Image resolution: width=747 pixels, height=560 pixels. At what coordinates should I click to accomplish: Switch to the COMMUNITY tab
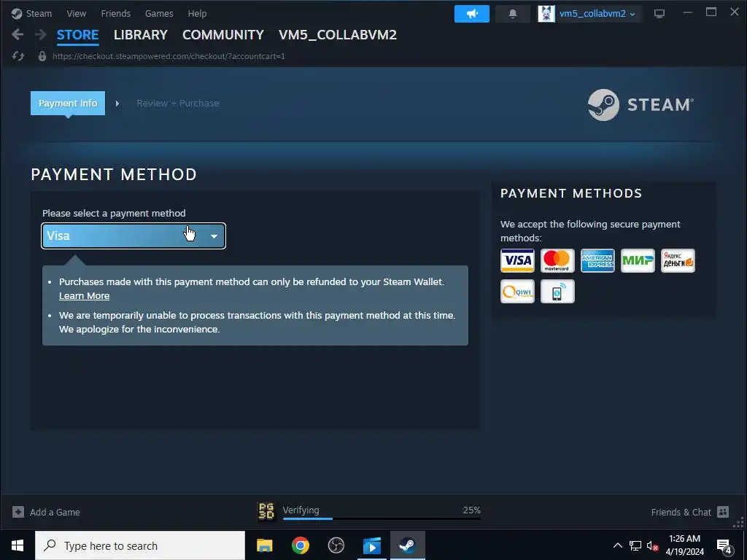(x=223, y=35)
